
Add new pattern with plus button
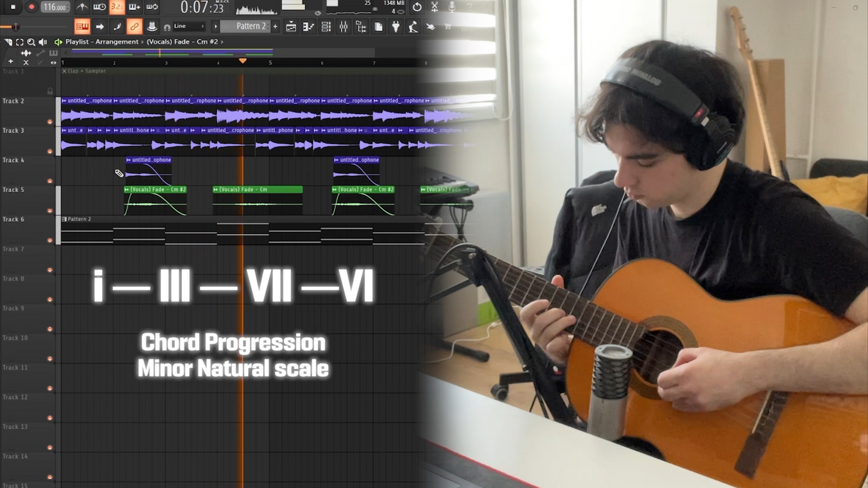pyautogui.click(x=276, y=26)
